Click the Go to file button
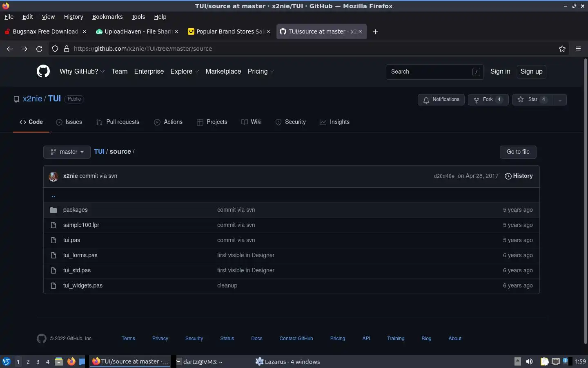 coord(518,152)
